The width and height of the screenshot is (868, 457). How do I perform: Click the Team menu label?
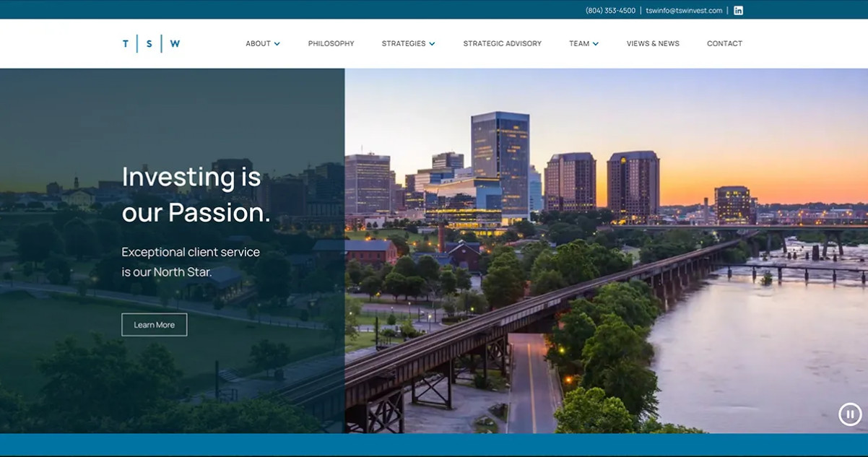tap(579, 43)
